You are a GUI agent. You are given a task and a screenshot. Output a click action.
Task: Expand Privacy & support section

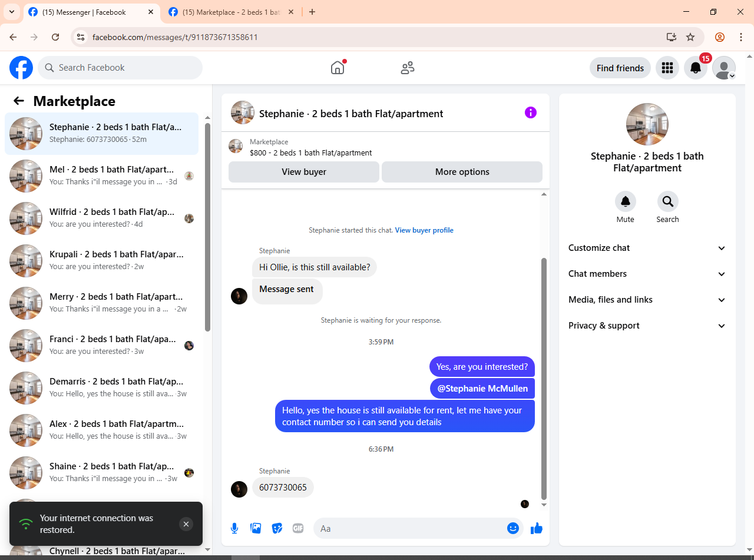click(x=647, y=326)
